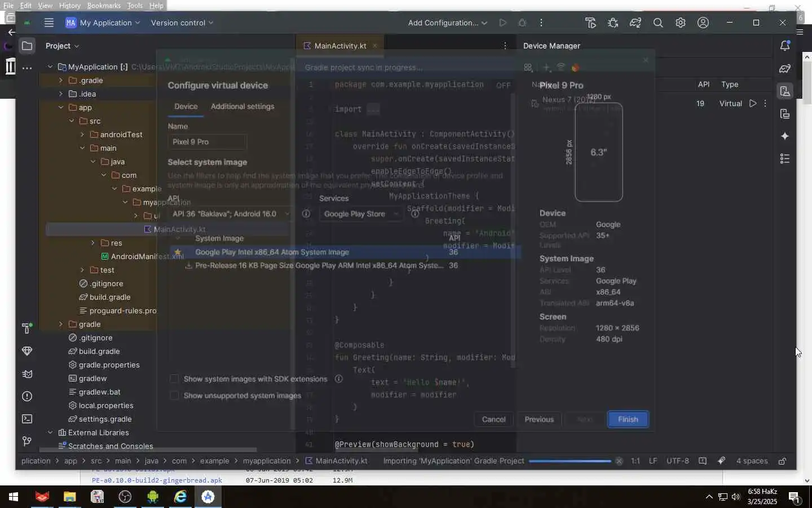This screenshot has width=812, height=508.
Task: Open Version control dropdown
Action: point(182,23)
